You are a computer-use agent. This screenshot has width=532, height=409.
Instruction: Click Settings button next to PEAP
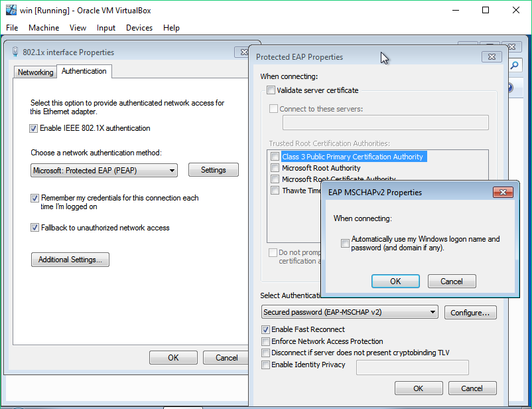[214, 170]
